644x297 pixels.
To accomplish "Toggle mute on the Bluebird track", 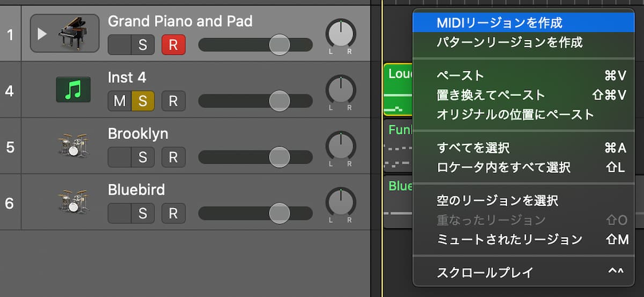I will 119,213.
